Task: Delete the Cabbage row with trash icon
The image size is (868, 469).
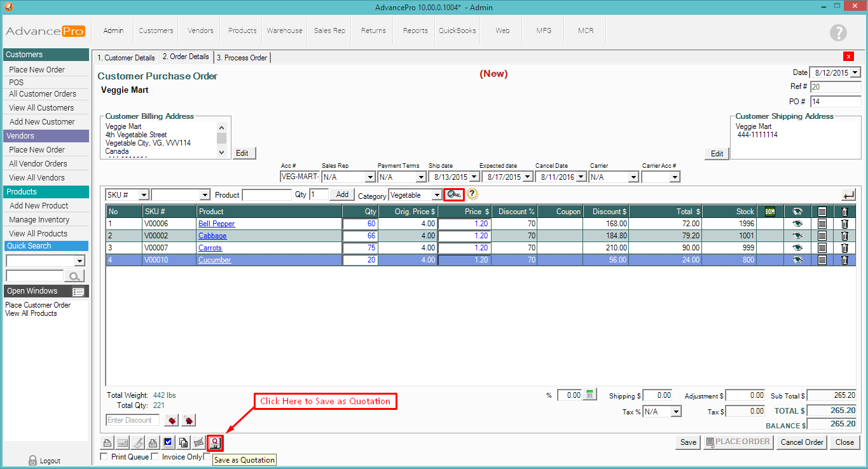Action: tap(844, 236)
